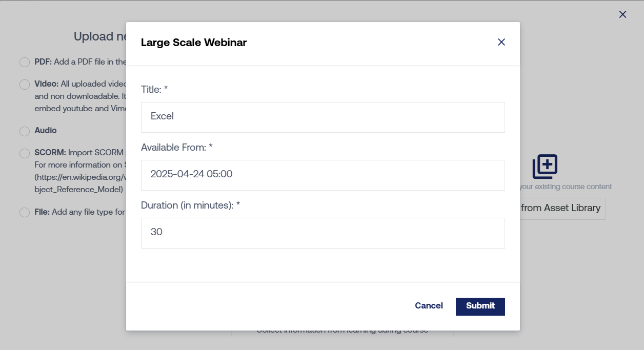Click the bold Audio option label
Image resolution: width=644 pixels, height=350 pixels.
[x=46, y=131]
